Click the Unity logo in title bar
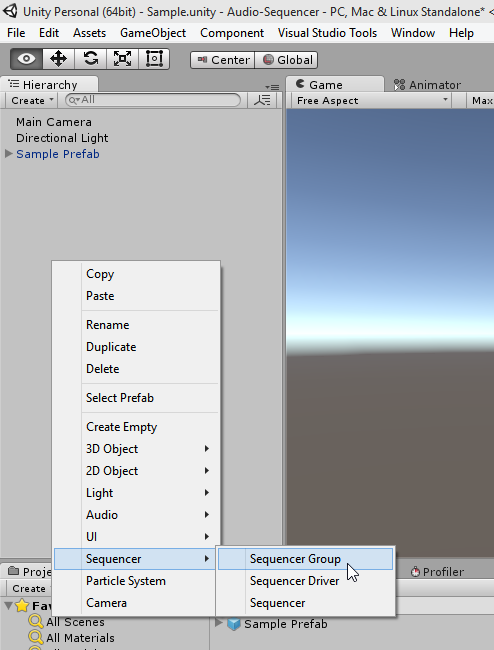494x650 pixels. pyautogui.click(x=10, y=11)
